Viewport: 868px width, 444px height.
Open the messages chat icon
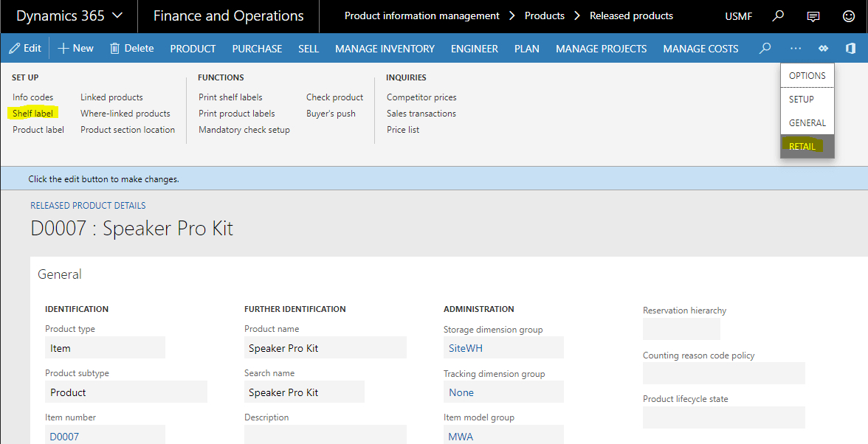point(813,15)
